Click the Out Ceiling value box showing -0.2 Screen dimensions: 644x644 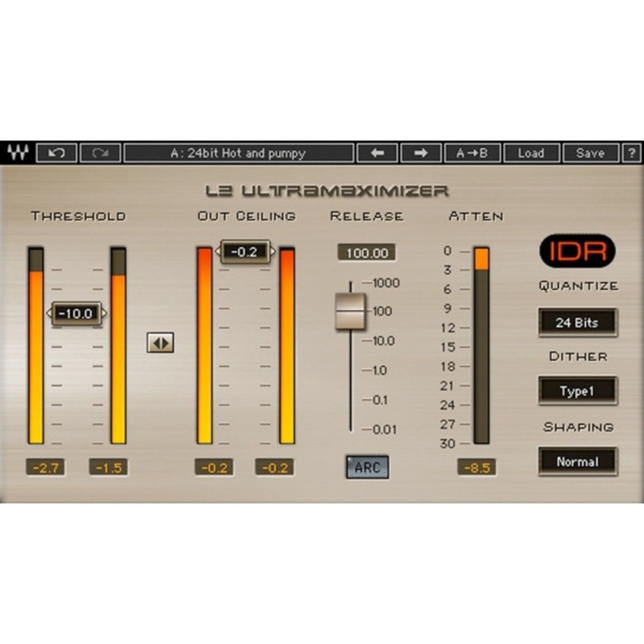pyautogui.click(x=244, y=250)
